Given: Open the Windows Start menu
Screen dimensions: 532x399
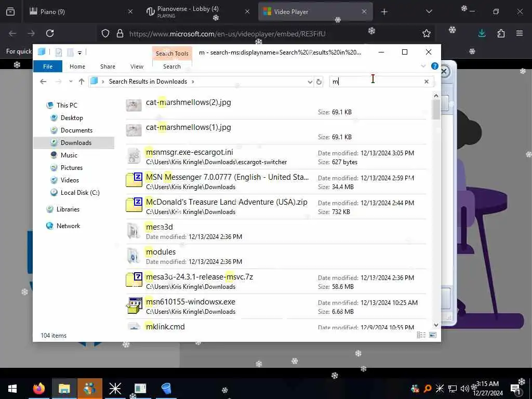Looking at the screenshot, I should click(x=12, y=389).
